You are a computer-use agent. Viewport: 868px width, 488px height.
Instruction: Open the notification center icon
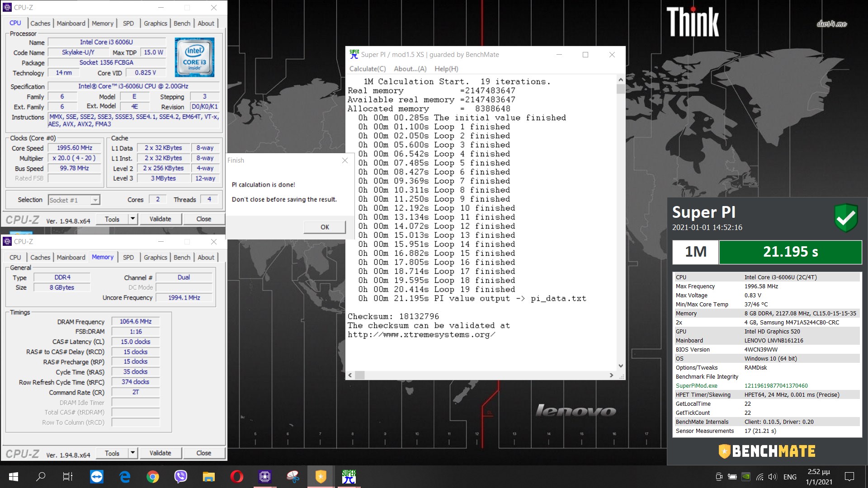[x=849, y=477]
